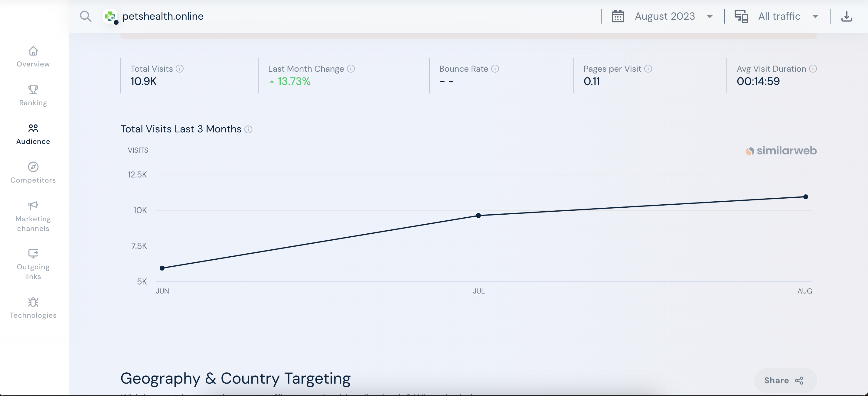
Task: Click Avg Visit Duration info icon
Action: click(x=813, y=69)
